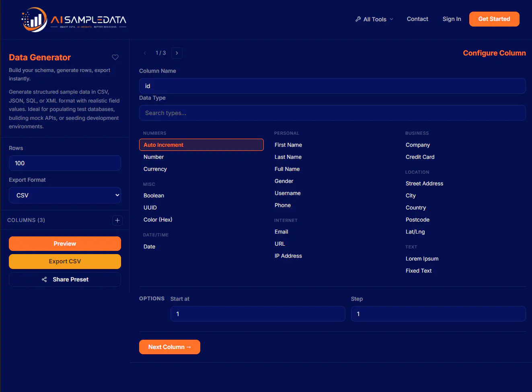Select the Boolean data type
Screen dimensions: 532x392
pos(154,196)
